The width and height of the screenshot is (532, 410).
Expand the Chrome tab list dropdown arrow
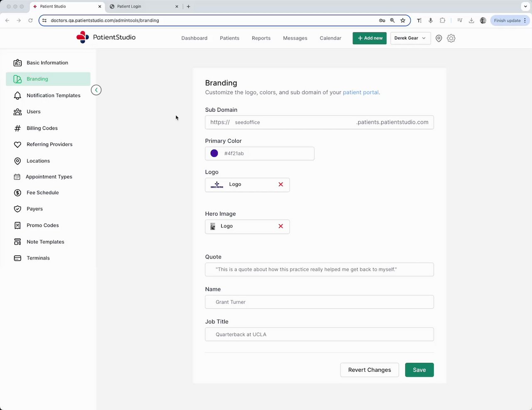pyautogui.click(x=525, y=7)
